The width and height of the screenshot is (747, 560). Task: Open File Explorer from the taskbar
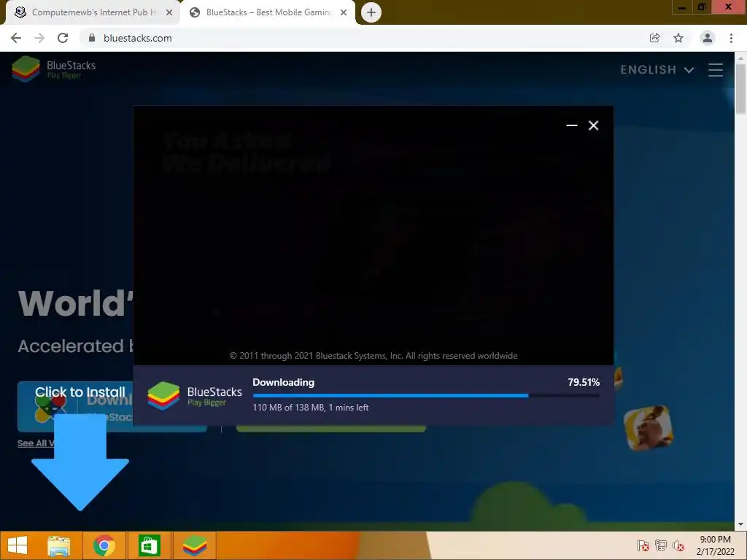[x=59, y=545]
